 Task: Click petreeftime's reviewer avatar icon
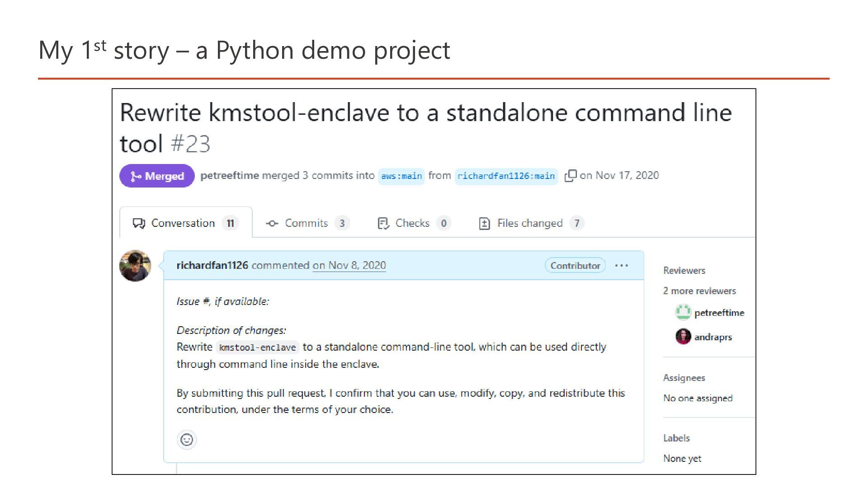[x=683, y=312]
